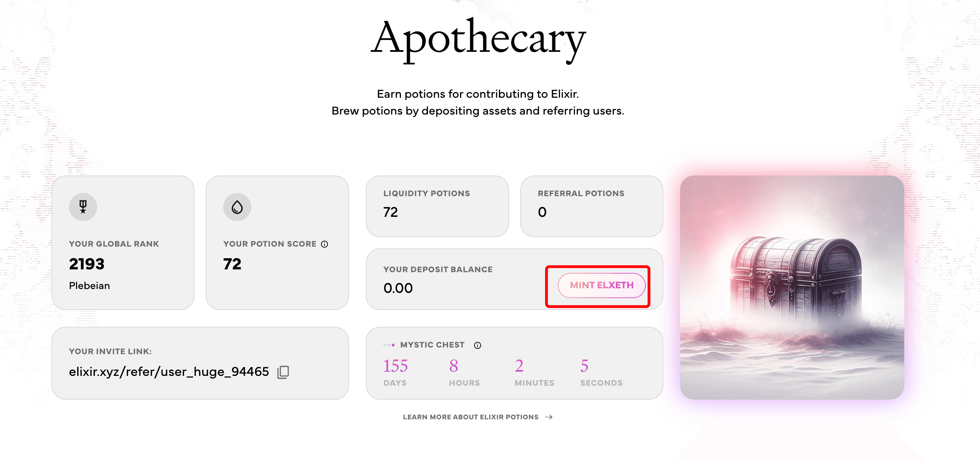Viewport: 980px width, 461px height.
Task: Click the Mystic Chest progress dots
Action: point(389,345)
